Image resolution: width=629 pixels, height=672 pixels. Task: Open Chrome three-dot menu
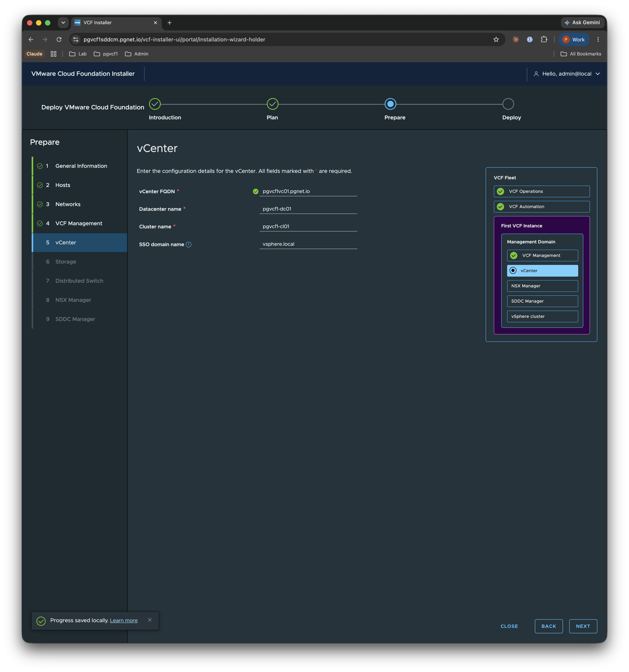click(x=598, y=39)
